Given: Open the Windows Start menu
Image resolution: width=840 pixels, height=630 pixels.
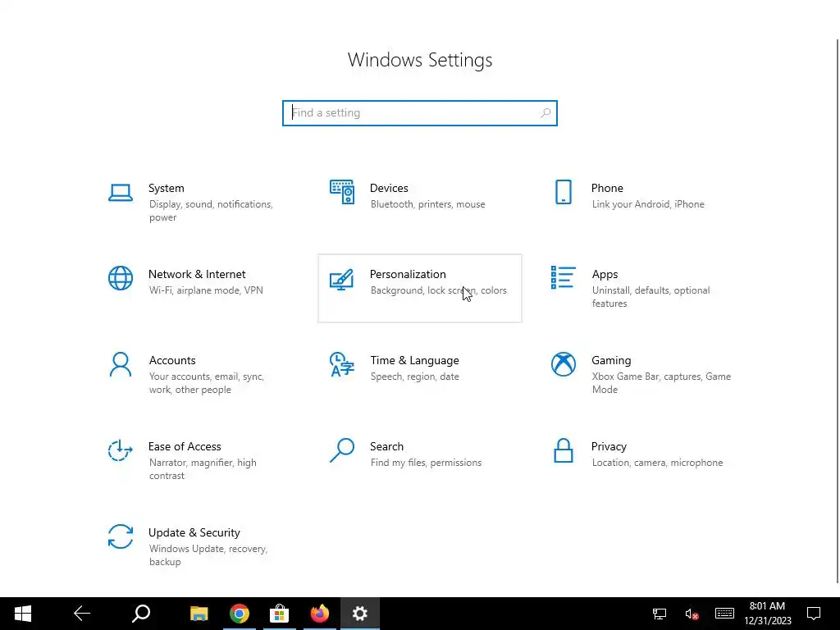Looking at the screenshot, I should pyautogui.click(x=22, y=614).
